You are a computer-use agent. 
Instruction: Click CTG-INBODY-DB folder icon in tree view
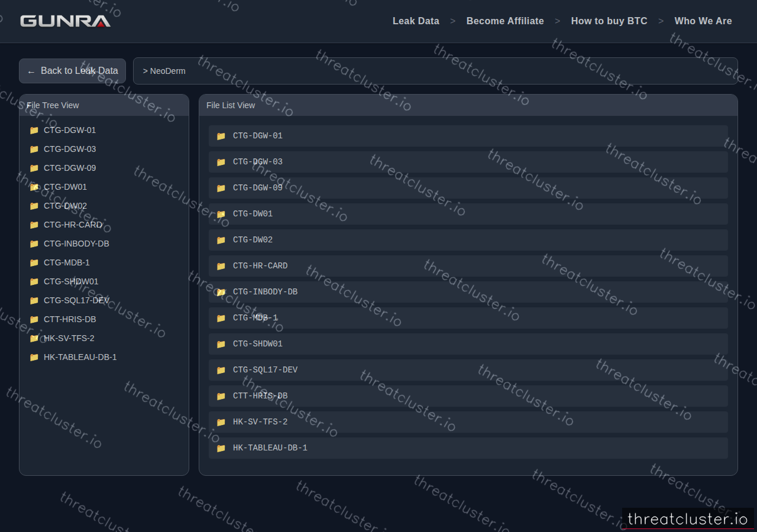[x=34, y=244]
